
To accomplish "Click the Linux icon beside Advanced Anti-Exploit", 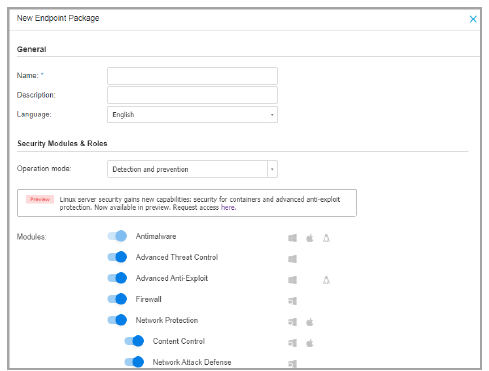I will tap(326, 280).
